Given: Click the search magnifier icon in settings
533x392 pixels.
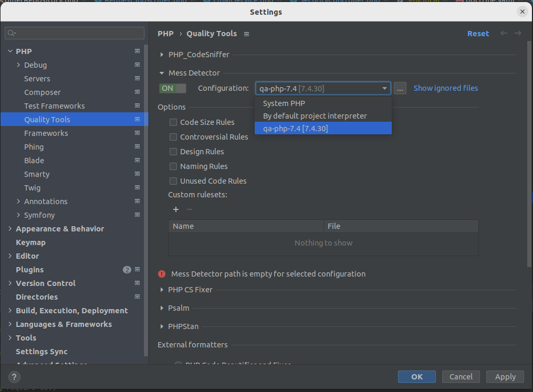Looking at the screenshot, I should 12,33.
